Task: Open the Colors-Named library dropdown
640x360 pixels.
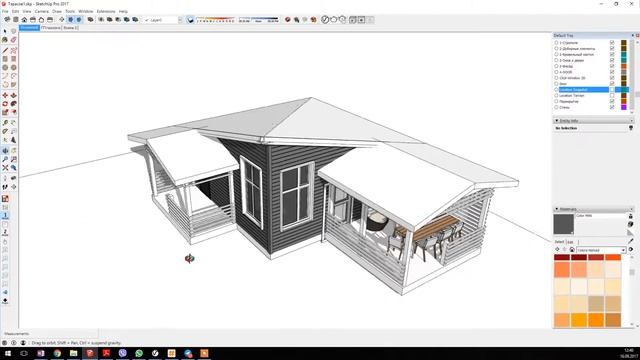Action: (623, 250)
